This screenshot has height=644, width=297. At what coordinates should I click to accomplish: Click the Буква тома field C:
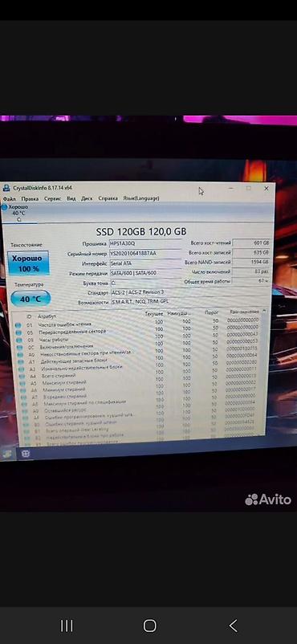[x=146, y=283]
